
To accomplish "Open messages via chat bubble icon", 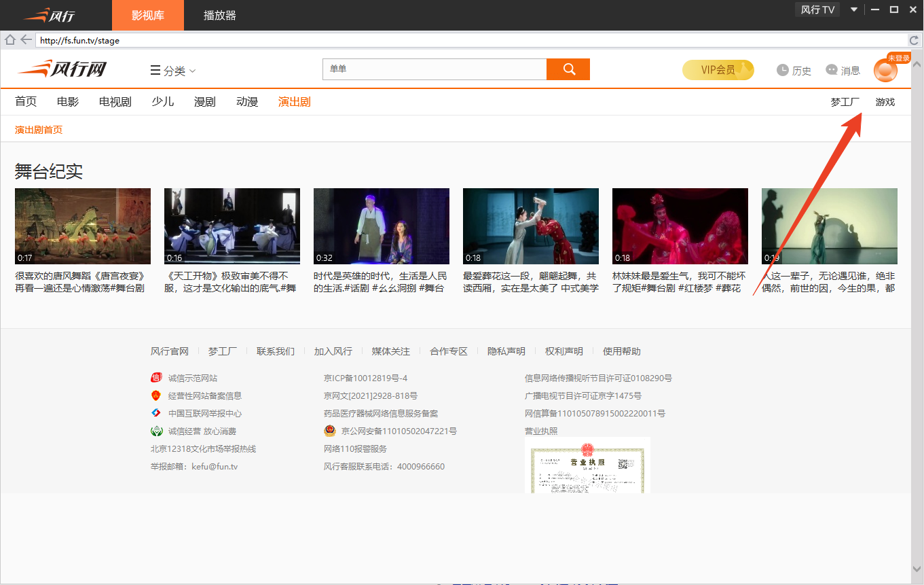I will click(832, 70).
